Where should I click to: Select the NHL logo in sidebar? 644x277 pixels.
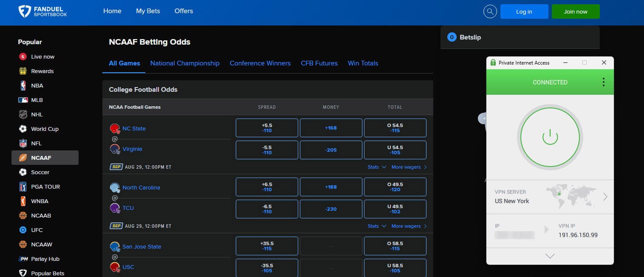[23, 114]
